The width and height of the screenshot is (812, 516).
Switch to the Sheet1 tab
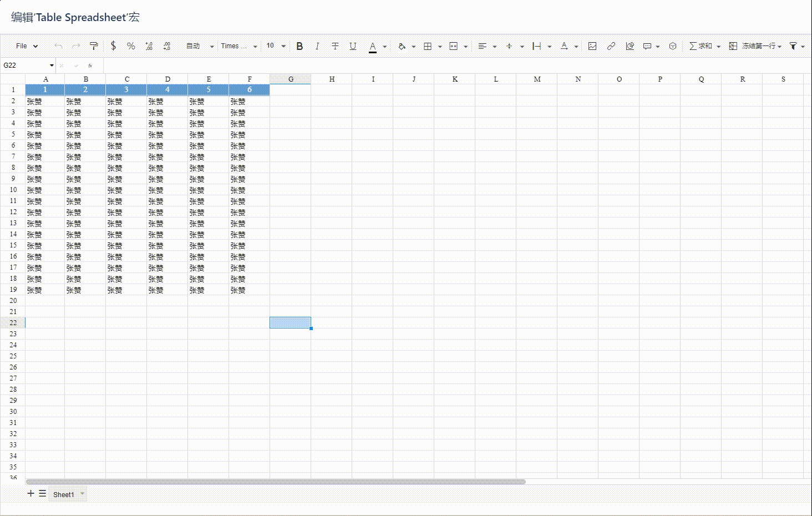64,494
